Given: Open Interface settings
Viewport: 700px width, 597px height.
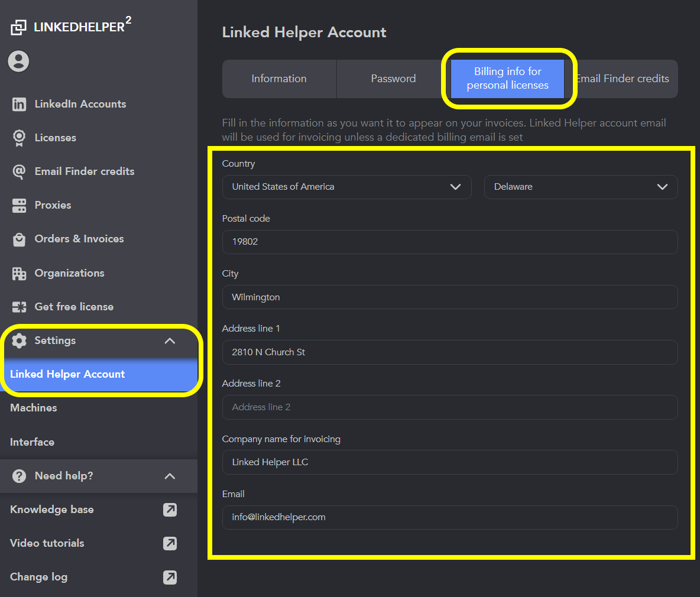Looking at the screenshot, I should click(99, 442).
